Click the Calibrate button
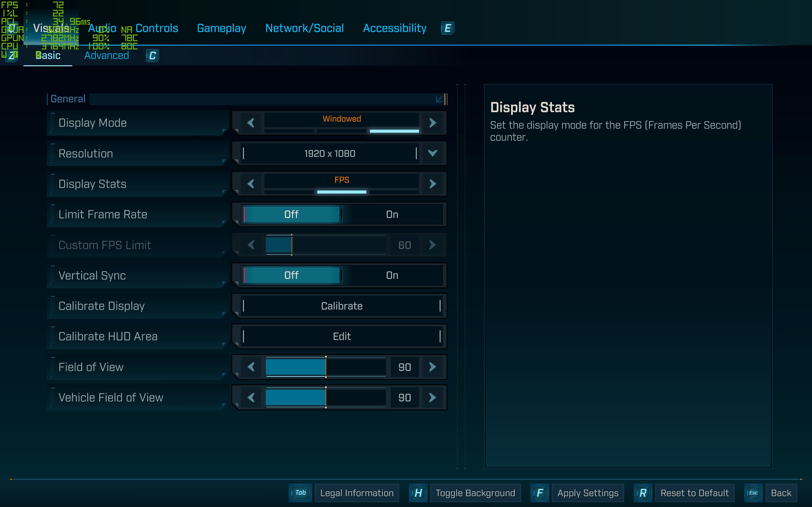The image size is (812, 507). [x=342, y=306]
